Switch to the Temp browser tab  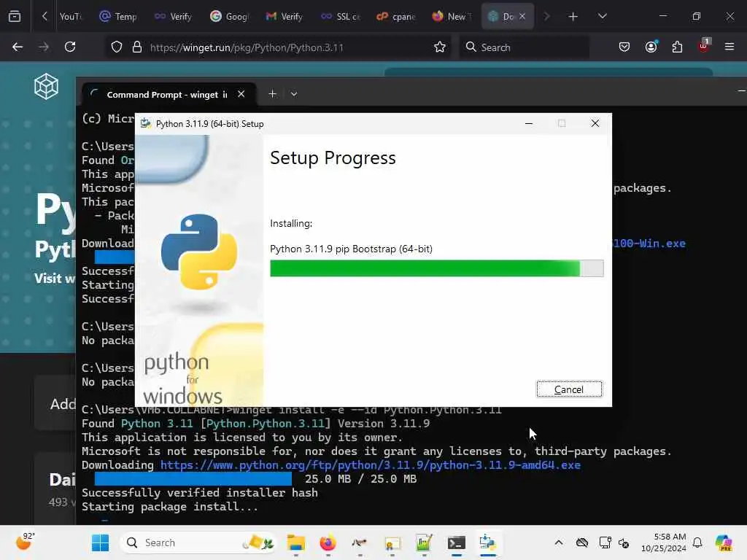click(x=119, y=16)
